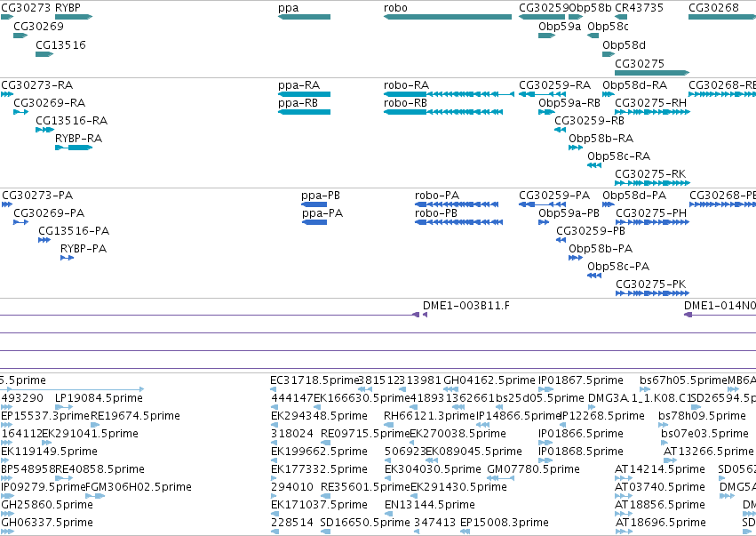Select the Obp58d gene label
The width and height of the screenshot is (756, 536).
(x=624, y=44)
